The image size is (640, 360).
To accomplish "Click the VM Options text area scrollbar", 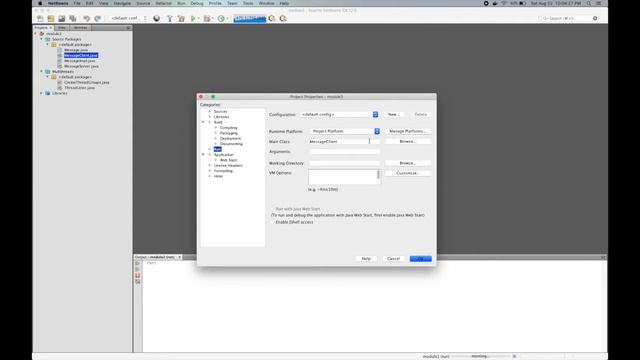I will tap(378, 176).
